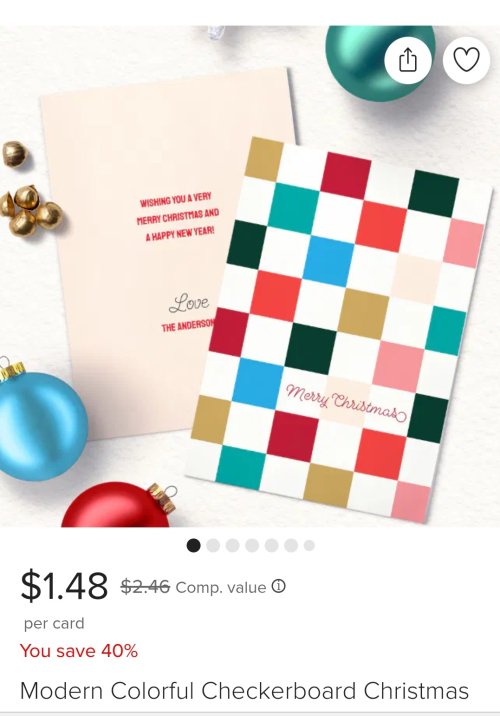Select the first carousel dot indicator

coord(194,545)
